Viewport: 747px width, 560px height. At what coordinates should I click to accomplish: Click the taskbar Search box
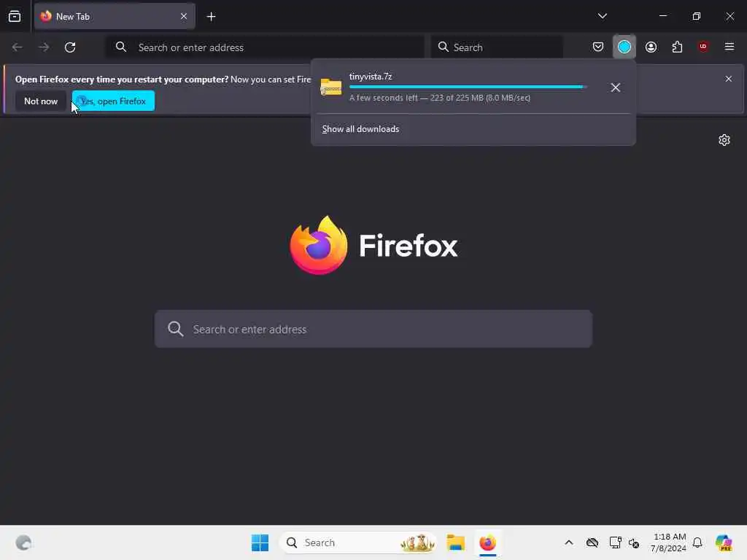point(358,542)
